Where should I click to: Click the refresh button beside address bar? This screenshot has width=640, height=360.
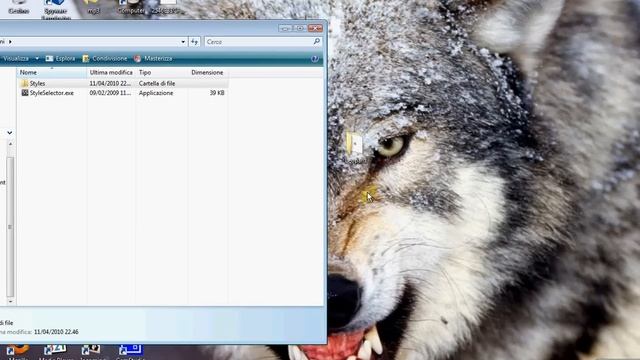(x=194, y=42)
